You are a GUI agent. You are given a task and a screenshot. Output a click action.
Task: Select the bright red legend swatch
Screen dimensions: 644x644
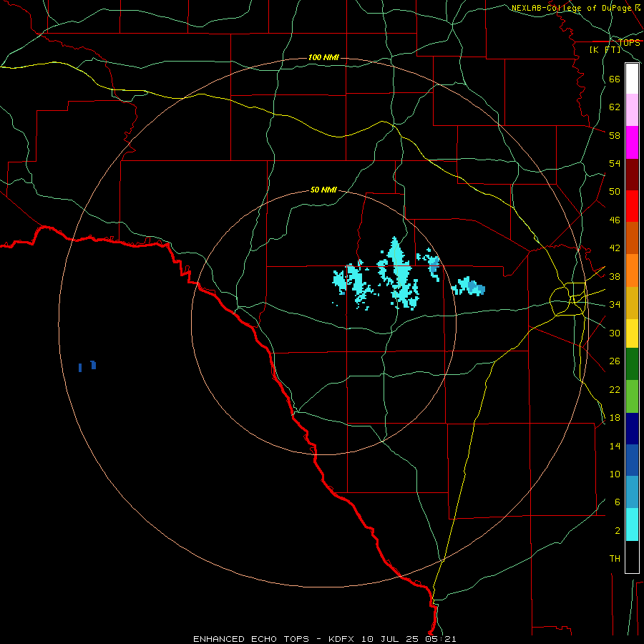(x=632, y=206)
